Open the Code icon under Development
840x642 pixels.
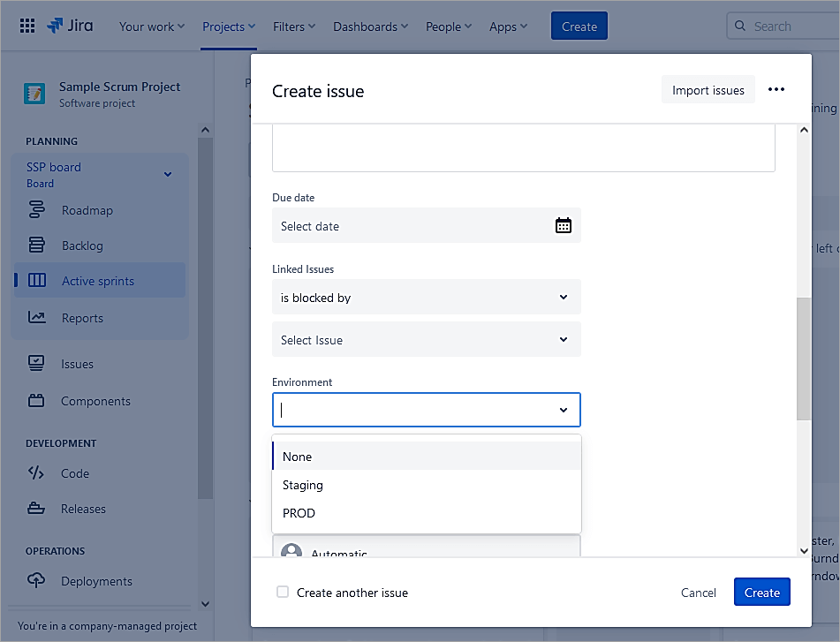click(x=36, y=473)
